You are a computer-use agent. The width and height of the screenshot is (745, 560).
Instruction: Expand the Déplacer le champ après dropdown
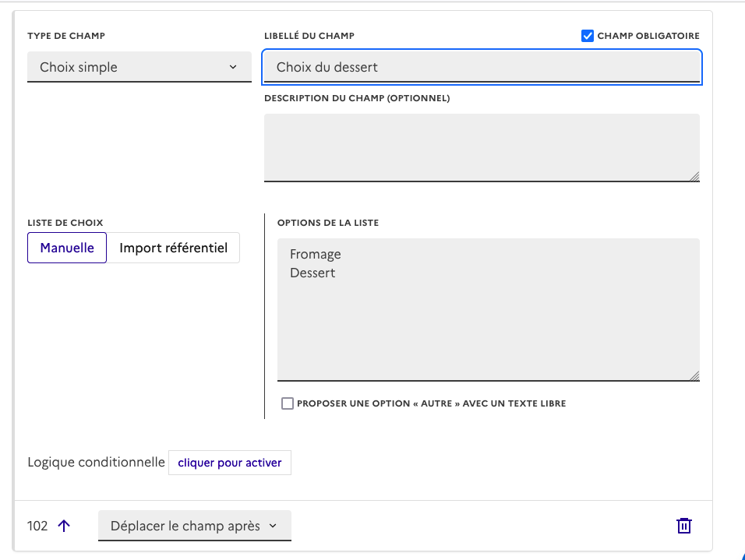194,526
